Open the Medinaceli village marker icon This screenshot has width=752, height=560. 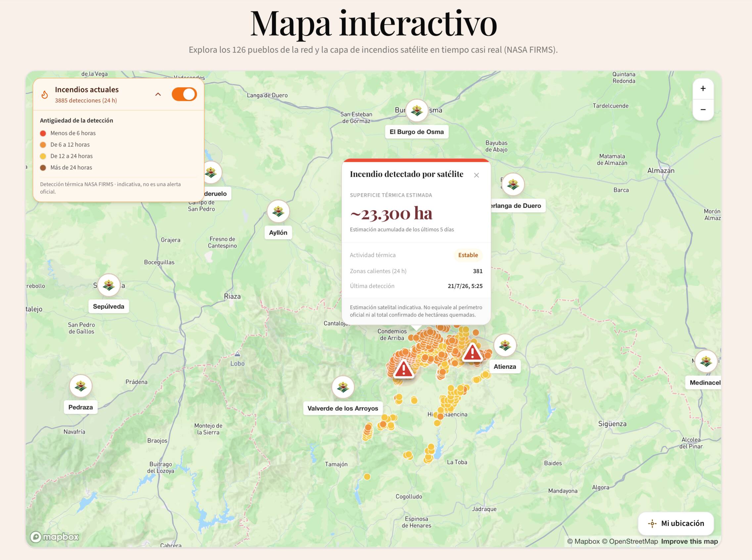click(706, 361)
